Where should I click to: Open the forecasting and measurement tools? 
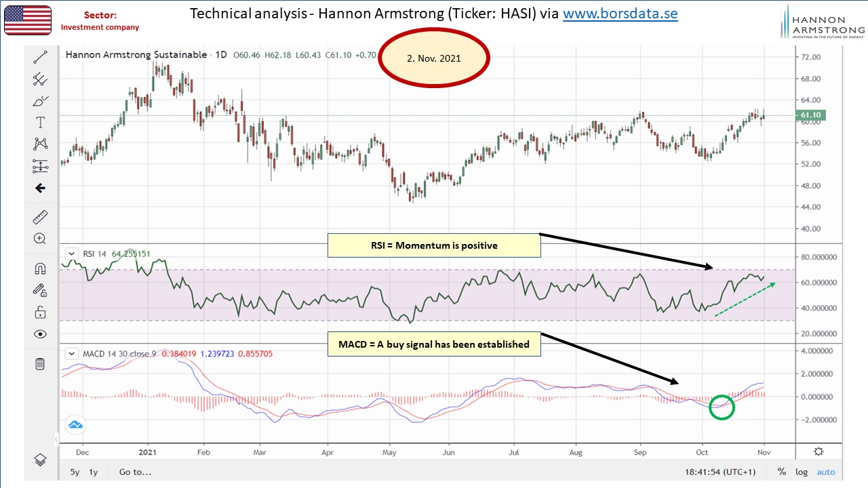(x=40, y=166)
